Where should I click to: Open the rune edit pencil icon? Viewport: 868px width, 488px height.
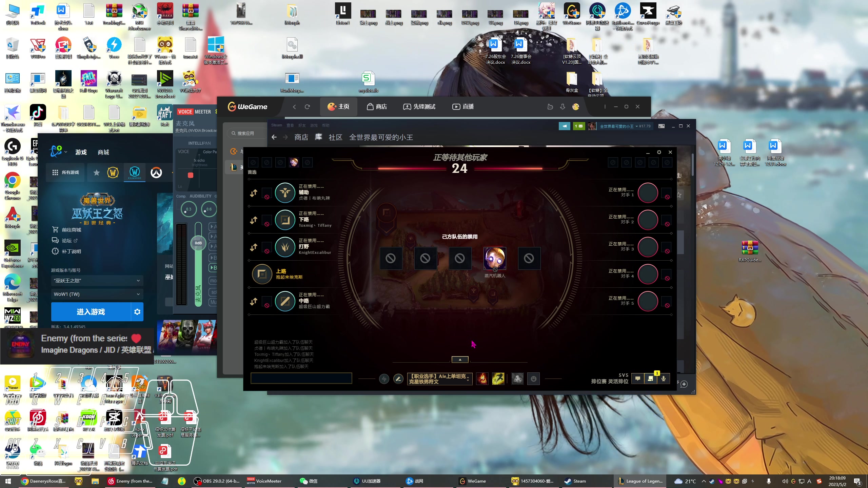(398, 379)
